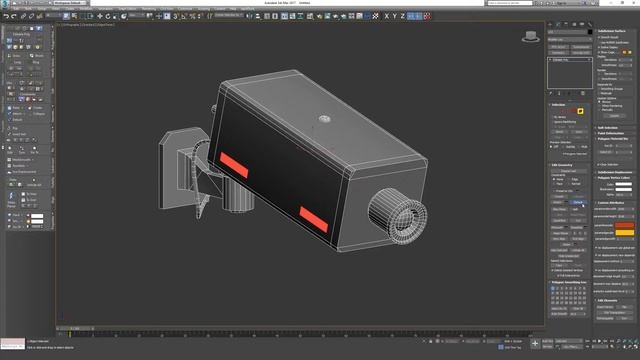This screenshot has width=640, height=360.
Task: Click the time slider on timeline
Action: point(76,328)
